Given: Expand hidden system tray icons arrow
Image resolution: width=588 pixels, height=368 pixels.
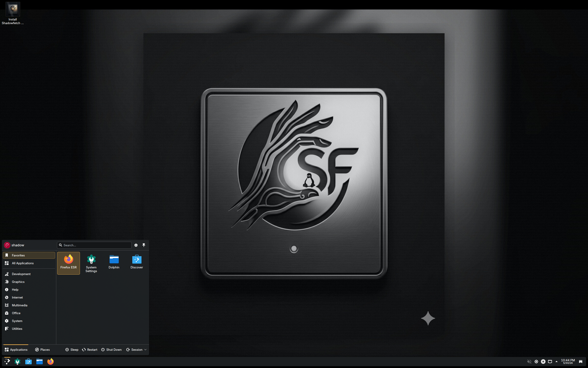Looking at the screenshot, I should tap(556, 361).
